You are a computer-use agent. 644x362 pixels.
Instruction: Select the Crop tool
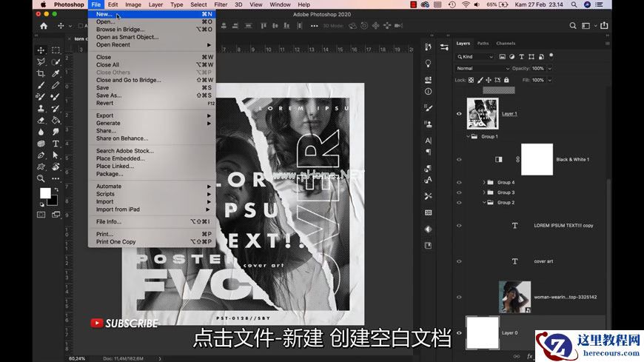(41, 73)
